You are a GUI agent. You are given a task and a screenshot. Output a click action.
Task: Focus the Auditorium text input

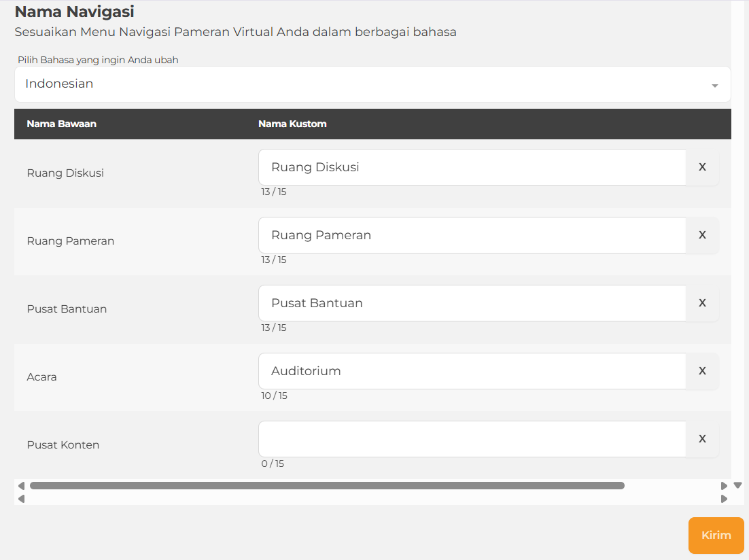pyautogui.click(x=472, y=371)
